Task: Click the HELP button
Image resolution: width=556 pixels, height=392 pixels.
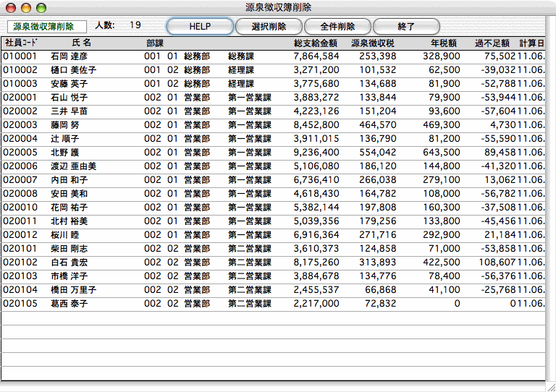Action: (199, 26)
